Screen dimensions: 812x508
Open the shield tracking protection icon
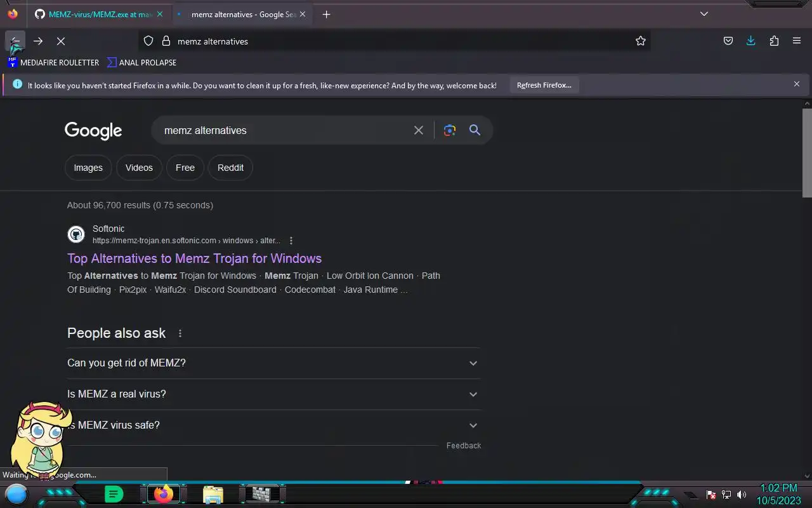pyautogui.click(x=148, y=41)
